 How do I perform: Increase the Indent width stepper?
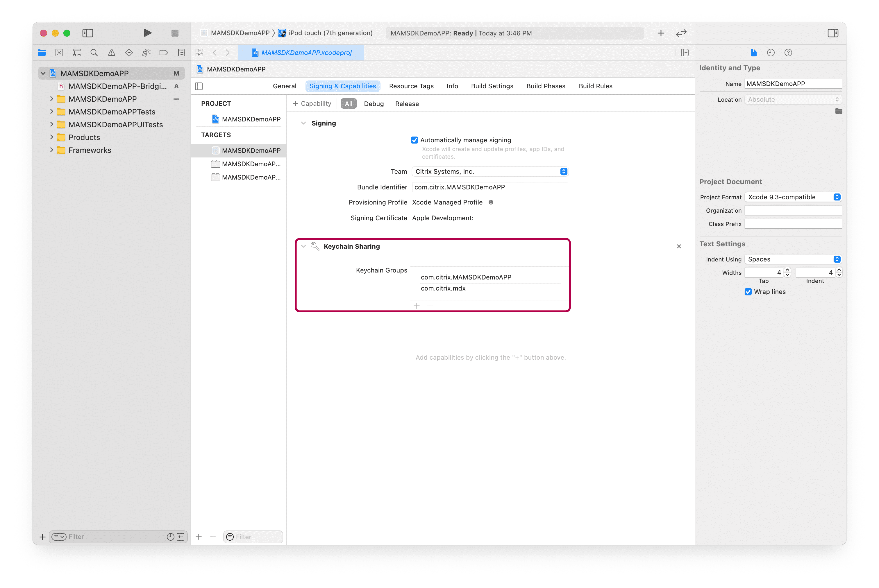pyautogui.click(x=839, y=270)
